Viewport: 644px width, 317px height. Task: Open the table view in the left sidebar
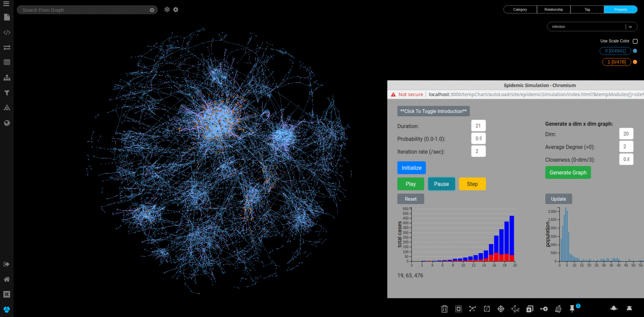(6, 62)
